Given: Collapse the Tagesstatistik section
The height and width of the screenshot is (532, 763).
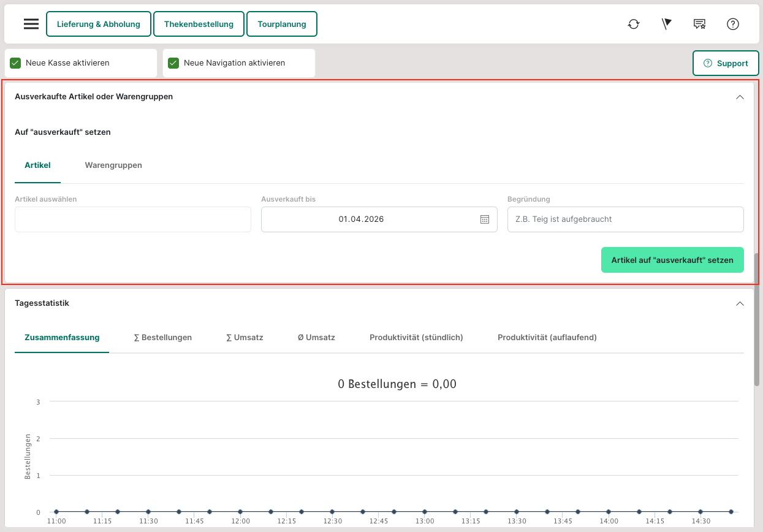Looking at the screenshot, I should coord(740,303).
